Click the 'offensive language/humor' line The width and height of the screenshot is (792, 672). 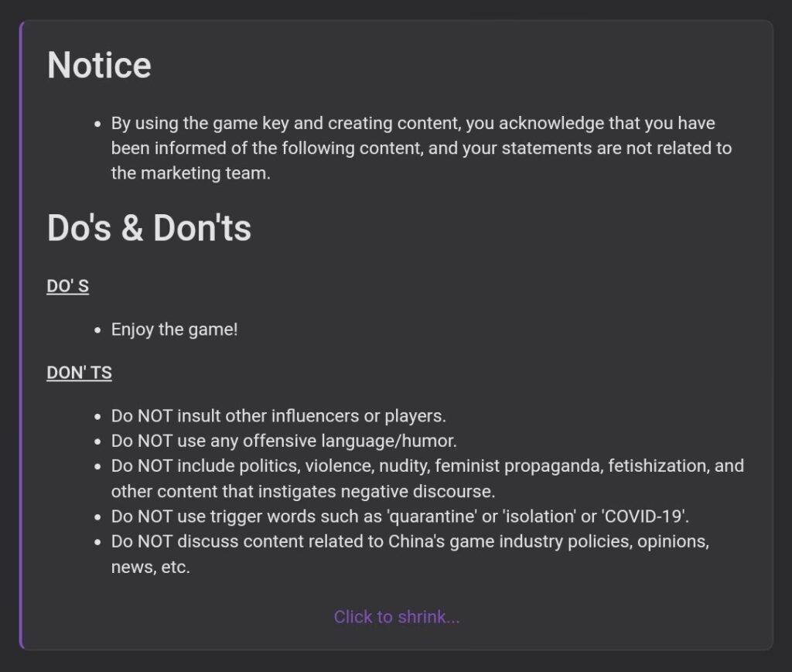click(x=284, y=441)
